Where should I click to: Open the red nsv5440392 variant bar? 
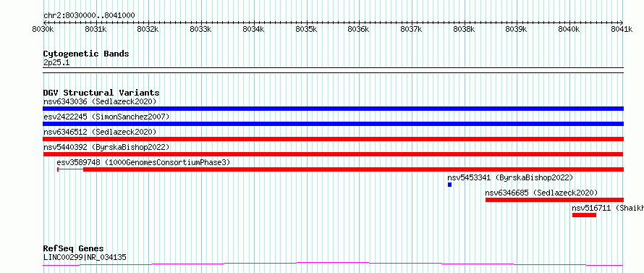click(x=333, y=154)
